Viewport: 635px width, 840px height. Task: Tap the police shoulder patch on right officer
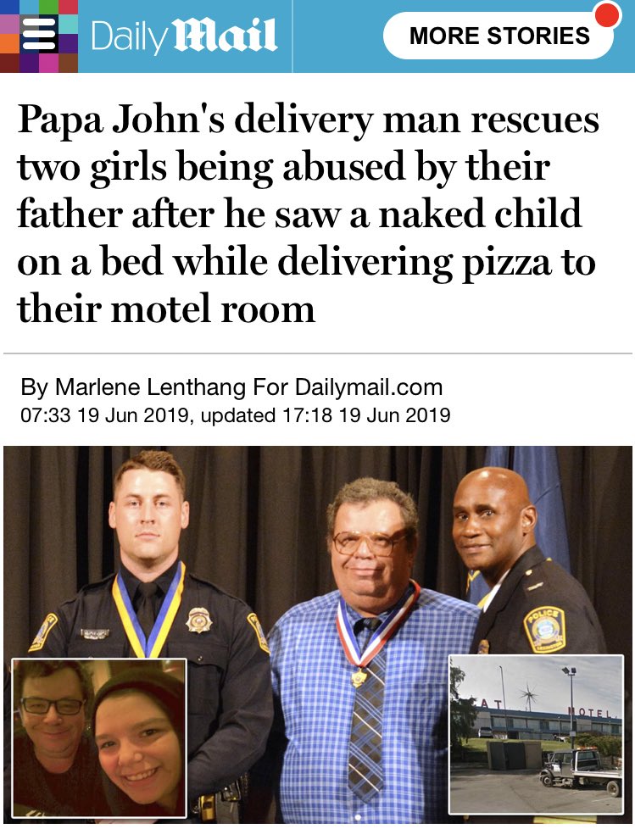(544, 630)
